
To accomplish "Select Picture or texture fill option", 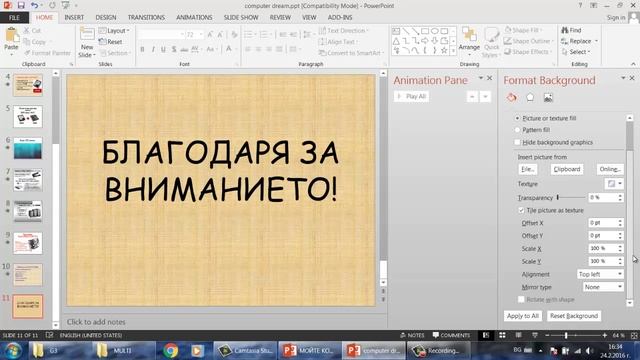I will (517, 118).
